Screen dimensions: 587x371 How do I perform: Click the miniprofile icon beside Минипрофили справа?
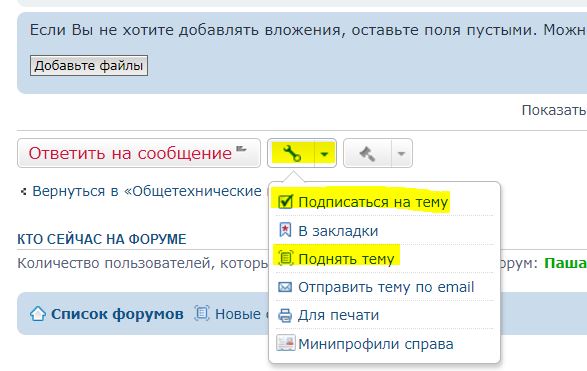tap(286, 343)
